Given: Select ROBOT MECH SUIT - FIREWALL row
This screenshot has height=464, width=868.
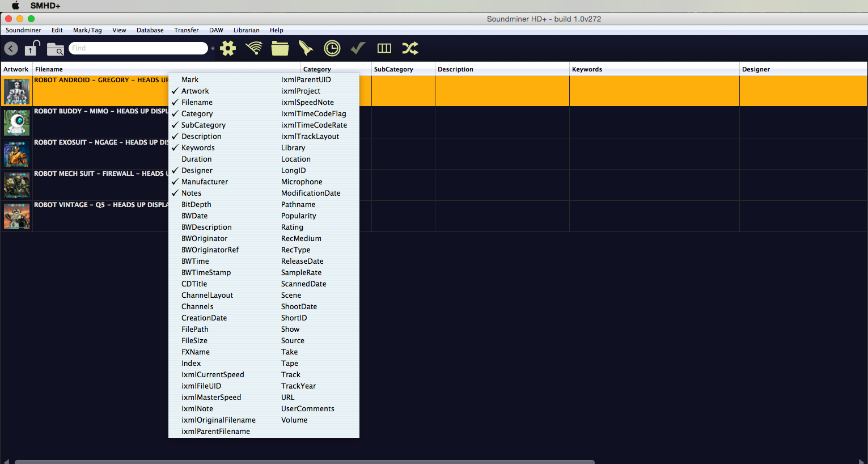Looking at the screenshot, I should click(x=434, y=185).
